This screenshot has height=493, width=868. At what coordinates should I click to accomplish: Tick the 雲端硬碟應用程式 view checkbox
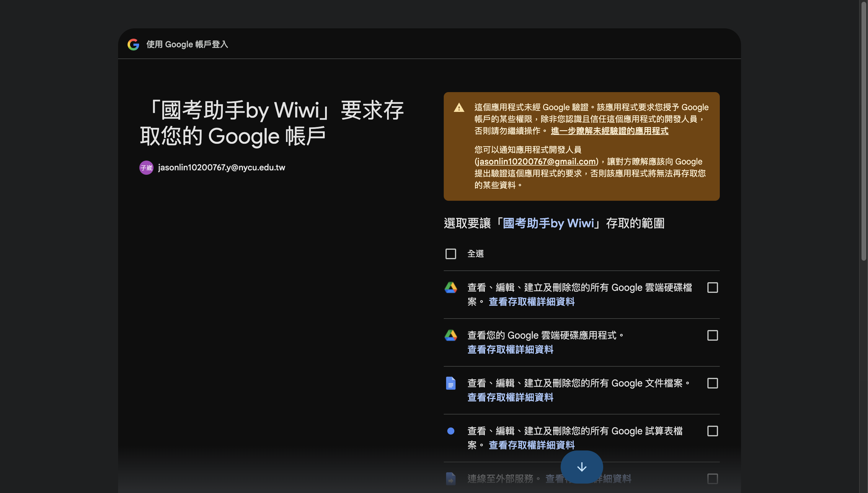[x=713, y=335]
